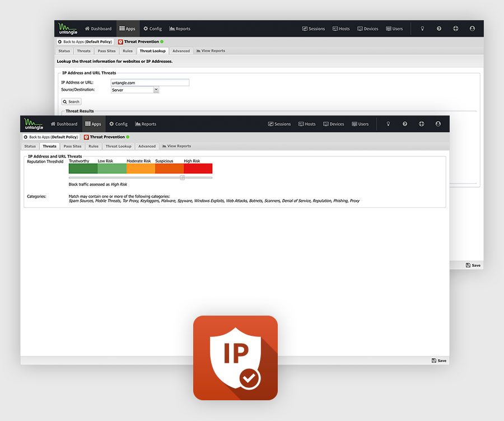The image size is (504, 421).
Task: Click the lightbulb suggestion icon in the front window
Action: (388, 124)
